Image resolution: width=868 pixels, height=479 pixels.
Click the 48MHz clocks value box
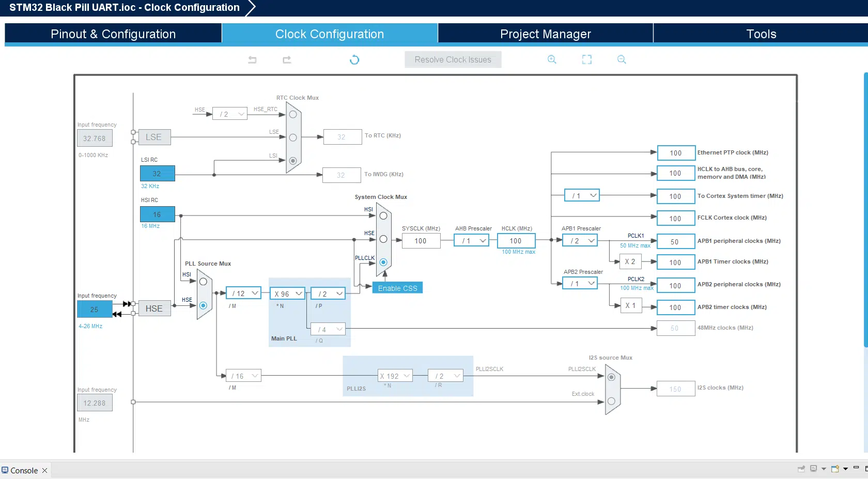tap(676, 328)
